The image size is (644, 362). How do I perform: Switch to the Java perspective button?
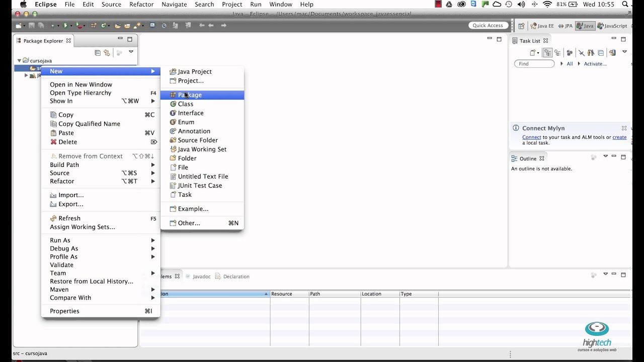point(585,26)
